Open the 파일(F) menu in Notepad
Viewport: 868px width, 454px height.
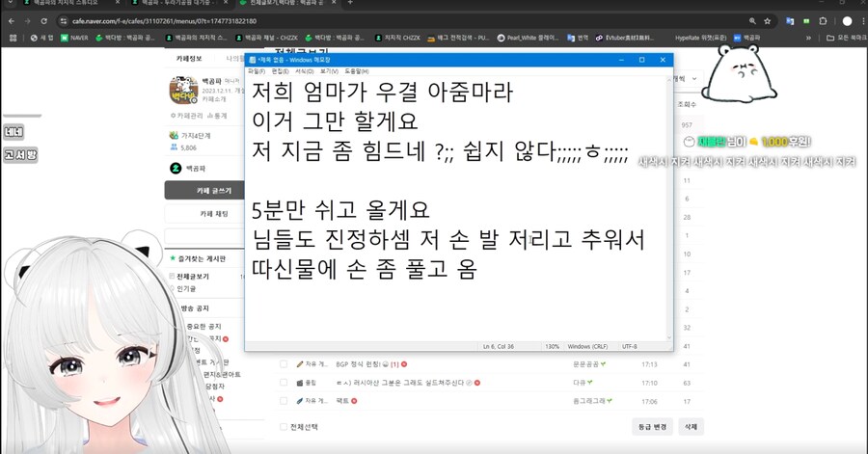point(257,71)
